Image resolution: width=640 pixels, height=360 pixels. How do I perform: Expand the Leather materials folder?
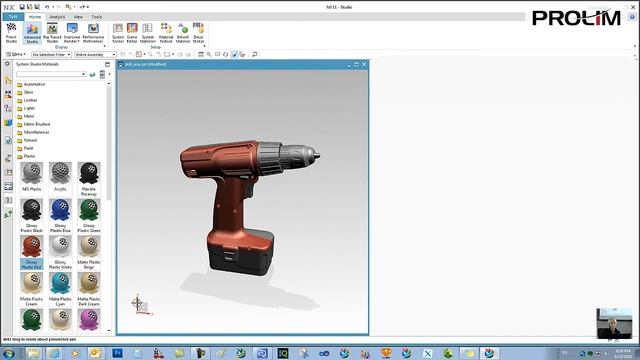(27, 100)
